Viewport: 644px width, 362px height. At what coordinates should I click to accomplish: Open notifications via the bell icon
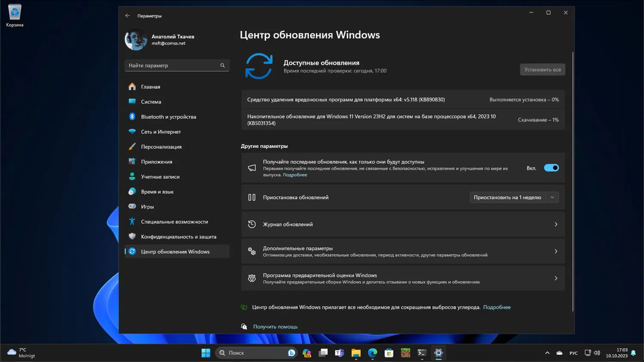click(633, 353)
